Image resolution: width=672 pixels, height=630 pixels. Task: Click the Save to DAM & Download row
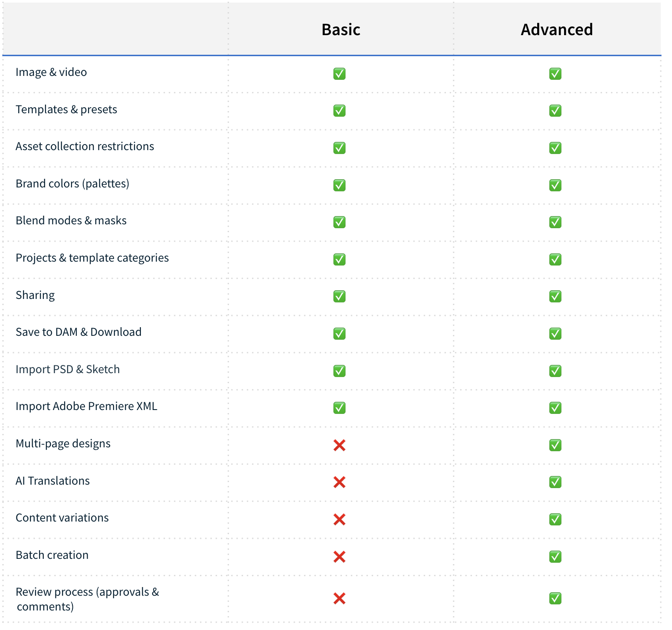tap(78, 332)
